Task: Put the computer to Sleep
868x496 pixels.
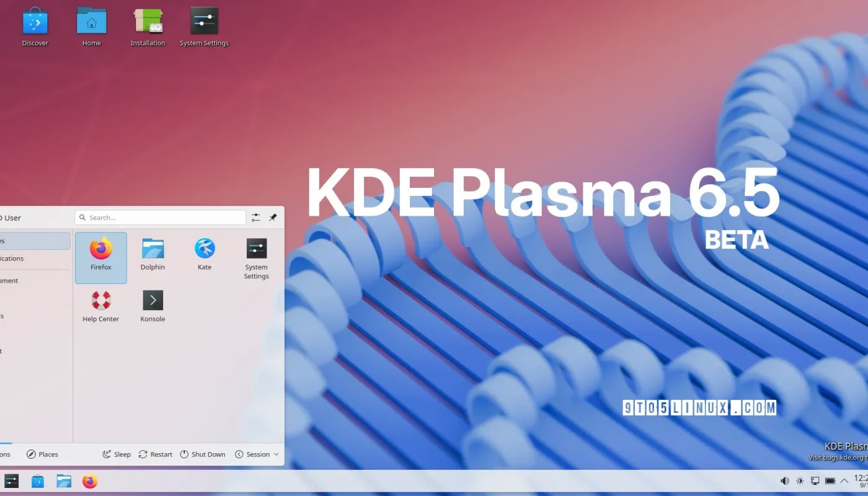Action: pyautogui.click(x=117, y=454)
